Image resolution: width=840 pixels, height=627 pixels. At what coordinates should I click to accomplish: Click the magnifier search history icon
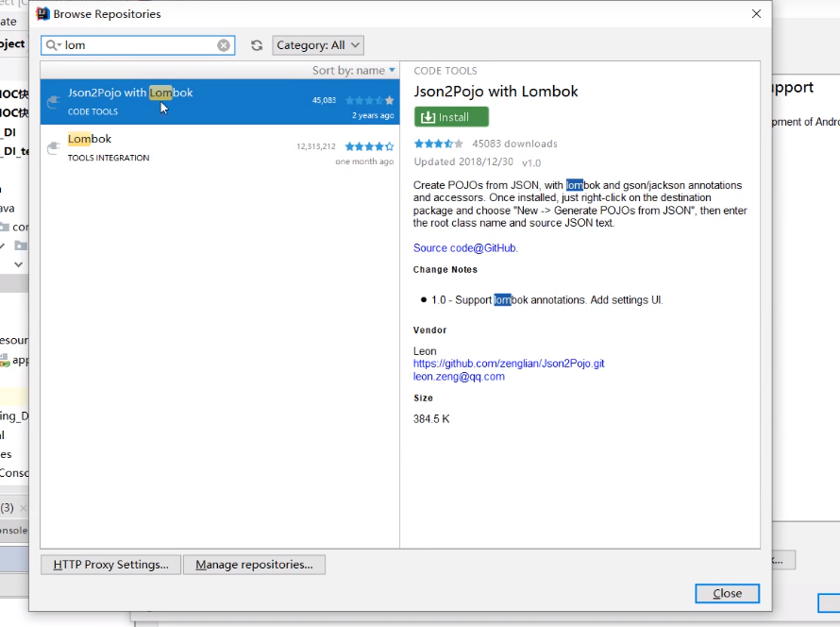pos(53,45)
